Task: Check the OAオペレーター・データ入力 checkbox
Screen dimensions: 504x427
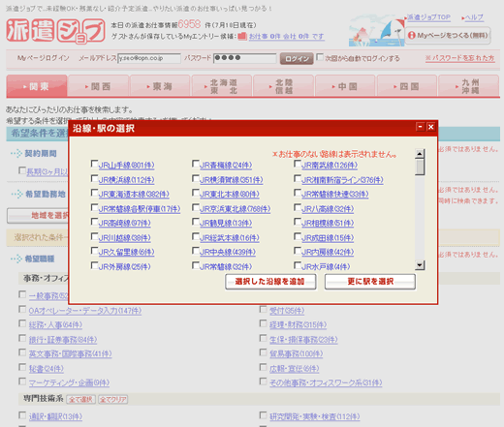Action: tap(22, 309)
